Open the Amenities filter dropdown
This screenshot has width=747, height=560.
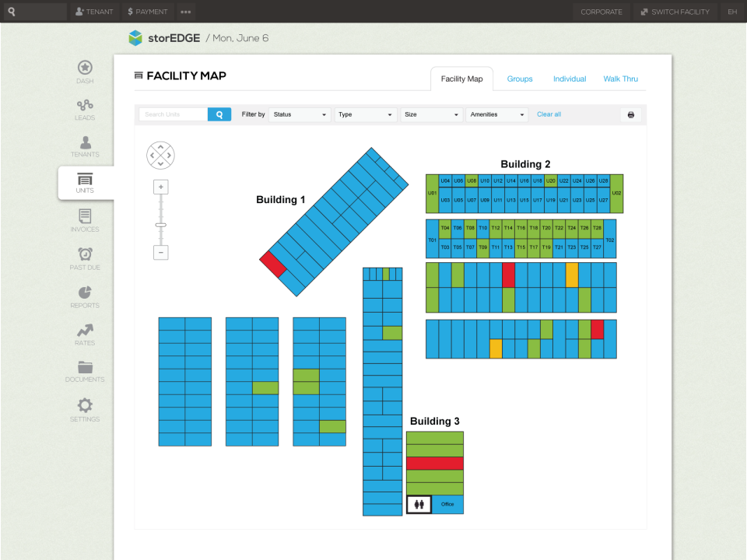497,114
